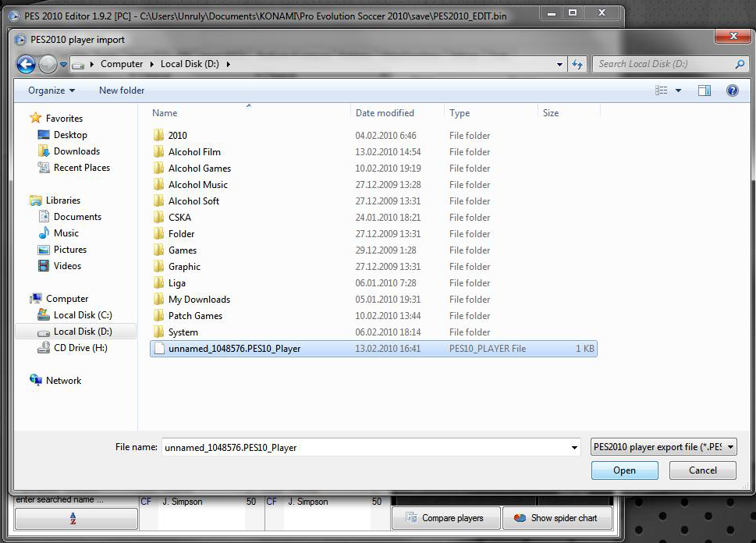Select the 2010 folder icon
The image size is (756, 543).
pyautogui.click(x=158, y=135)
